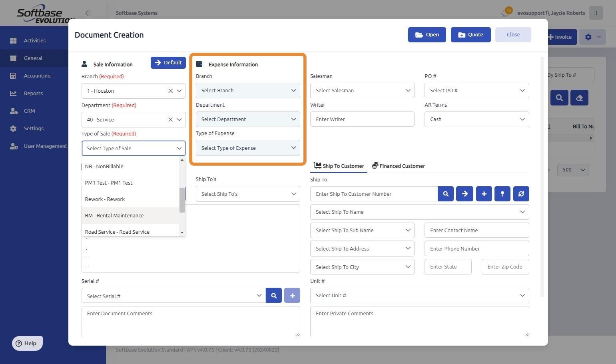Switch to Financed Customer tab
The height and width of the screenshot is (364, 616).
399,166
